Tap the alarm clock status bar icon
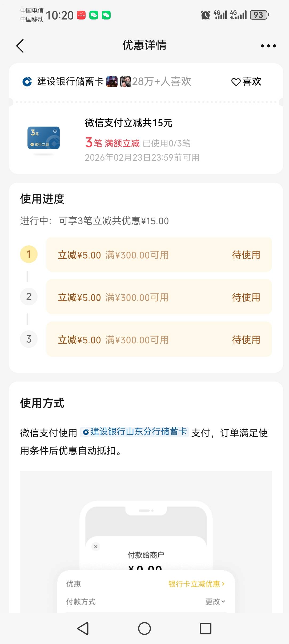 [x=205, y=15]
